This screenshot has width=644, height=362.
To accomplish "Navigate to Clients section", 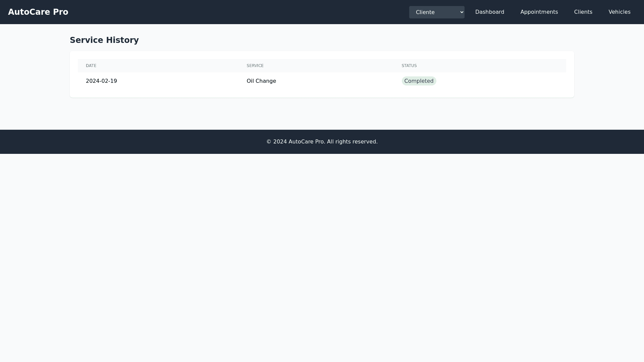I will pos(583,12).
